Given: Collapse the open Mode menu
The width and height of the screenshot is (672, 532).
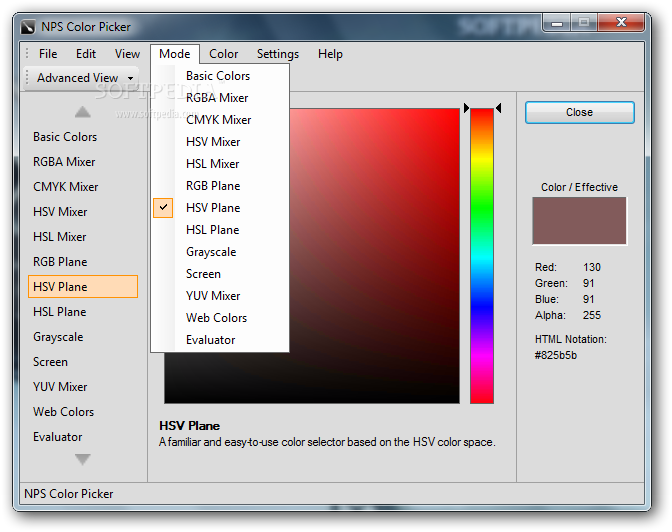Looking at the screenshot, I should (174, 54).
